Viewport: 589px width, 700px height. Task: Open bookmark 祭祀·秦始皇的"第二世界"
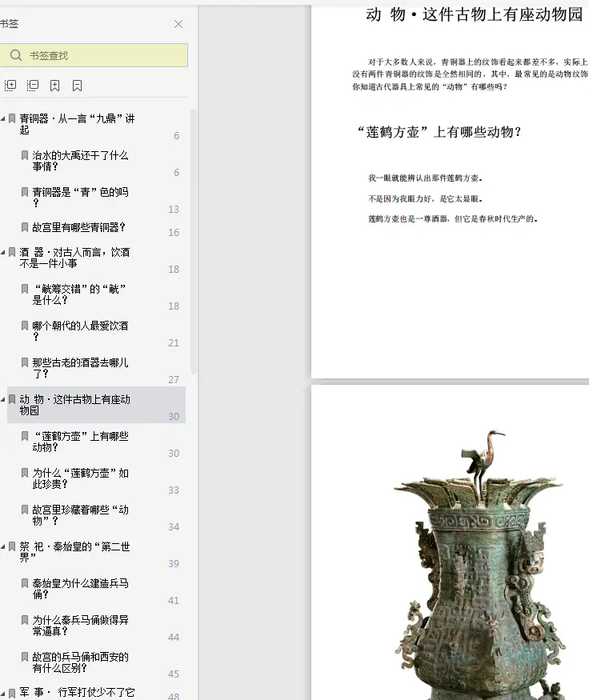[74, 552]
